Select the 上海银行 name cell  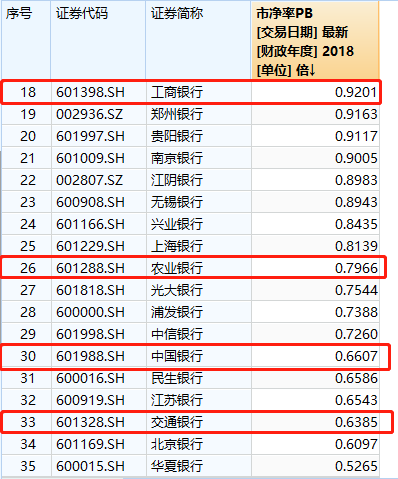(177, 246)
